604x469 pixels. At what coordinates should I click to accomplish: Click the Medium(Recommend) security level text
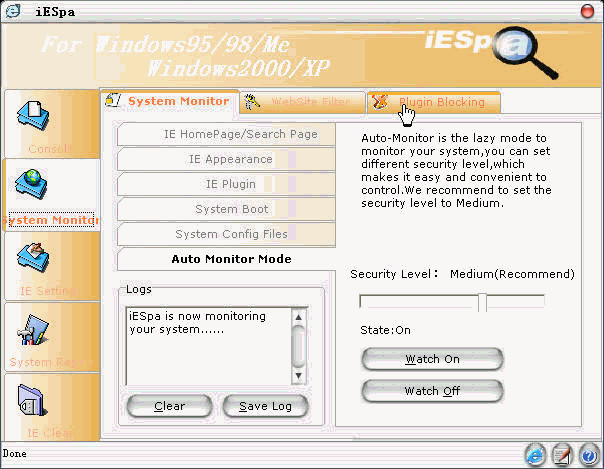point(512,274)
